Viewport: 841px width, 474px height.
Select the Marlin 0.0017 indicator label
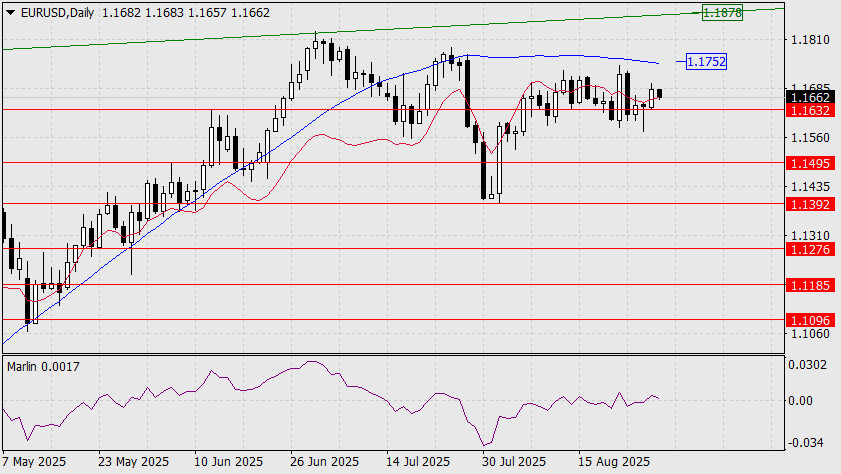[x=43, y=367]
